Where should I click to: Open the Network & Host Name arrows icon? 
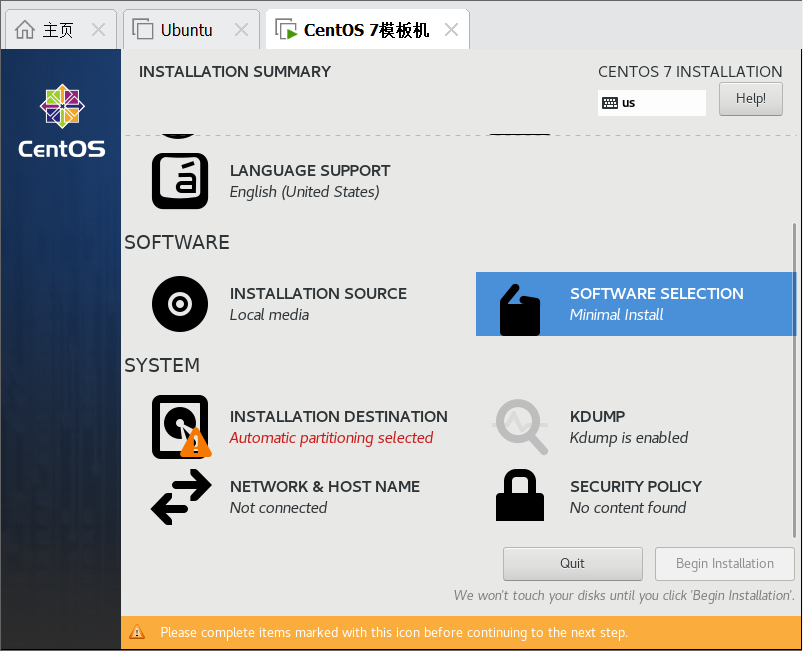coord(181,497)
